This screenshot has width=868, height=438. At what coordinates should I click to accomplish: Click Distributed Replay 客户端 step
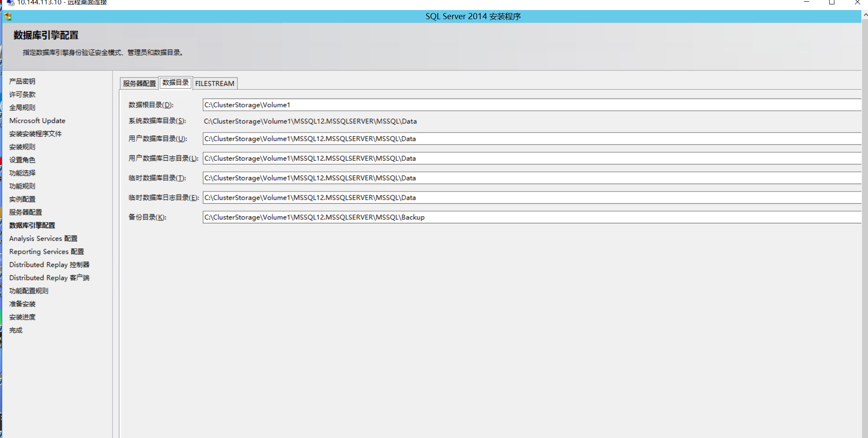tap(49, 277)
